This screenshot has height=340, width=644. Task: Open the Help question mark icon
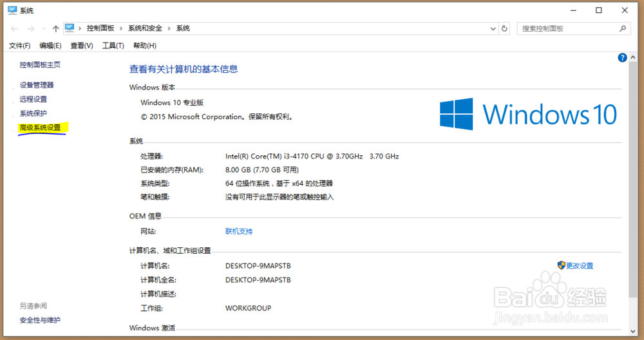click(622, 58)
